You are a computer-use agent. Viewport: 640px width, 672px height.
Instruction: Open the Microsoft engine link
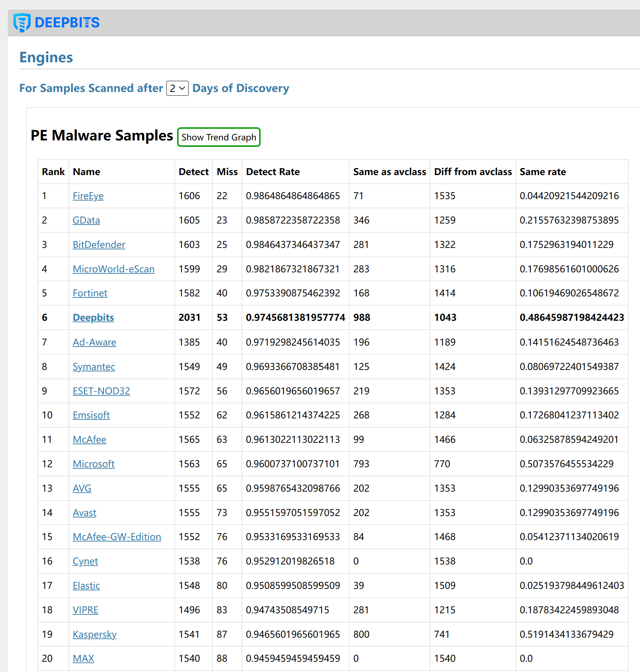pos(93,464)
